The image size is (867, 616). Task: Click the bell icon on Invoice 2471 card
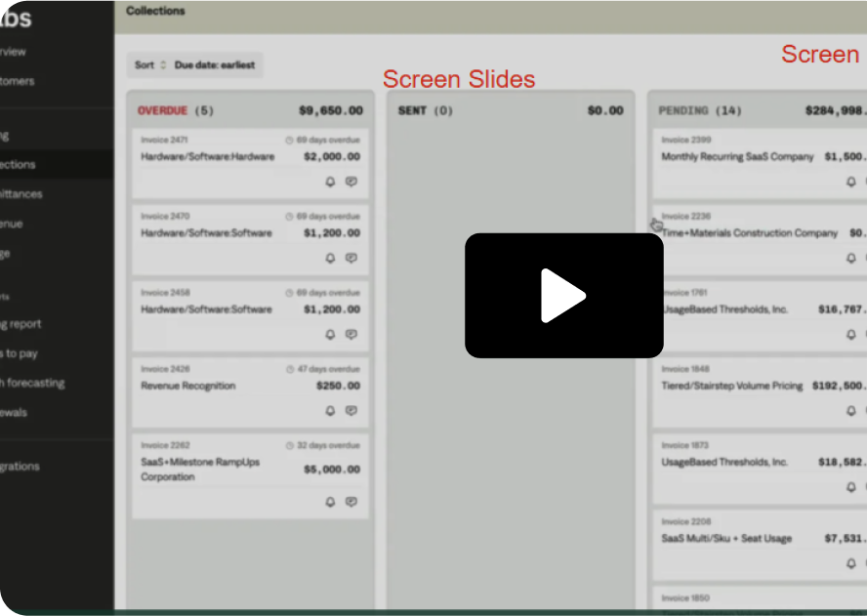(x=330, y=182)
